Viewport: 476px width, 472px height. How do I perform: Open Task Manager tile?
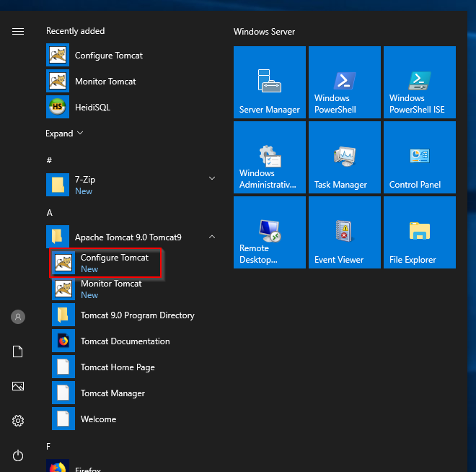coord(345,157)
